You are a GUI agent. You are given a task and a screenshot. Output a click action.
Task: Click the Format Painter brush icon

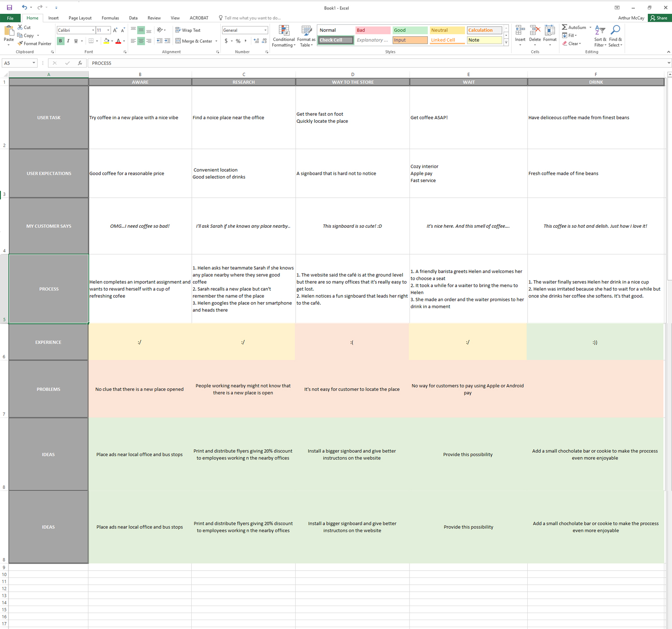[20, 43]
